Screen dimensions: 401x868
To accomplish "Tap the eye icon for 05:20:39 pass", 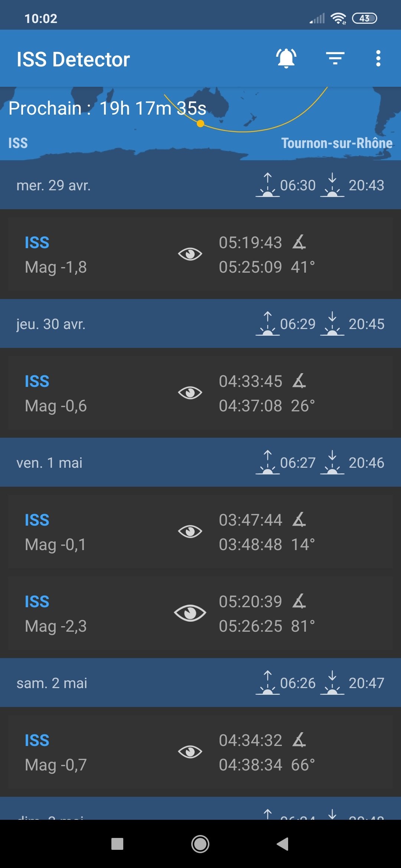I will 190,613.
